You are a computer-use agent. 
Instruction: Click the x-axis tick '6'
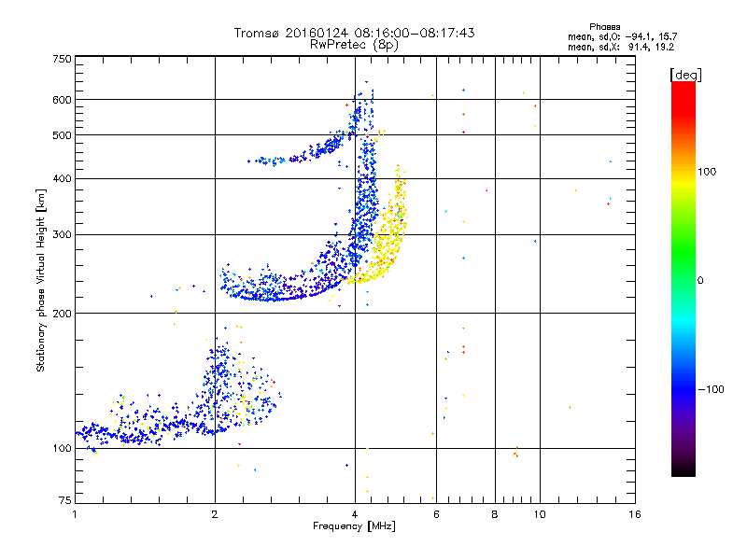coord(436,514)
